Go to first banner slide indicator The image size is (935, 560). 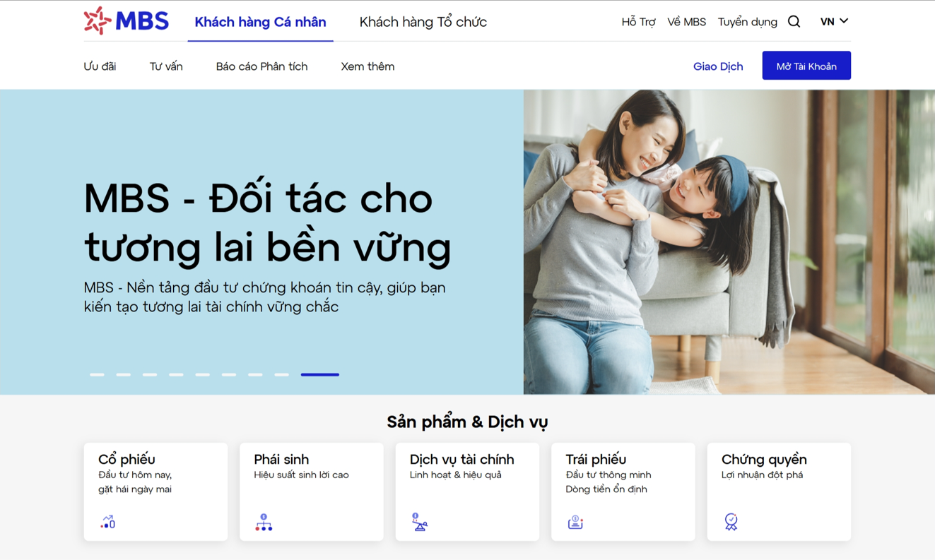coord(97,374)
